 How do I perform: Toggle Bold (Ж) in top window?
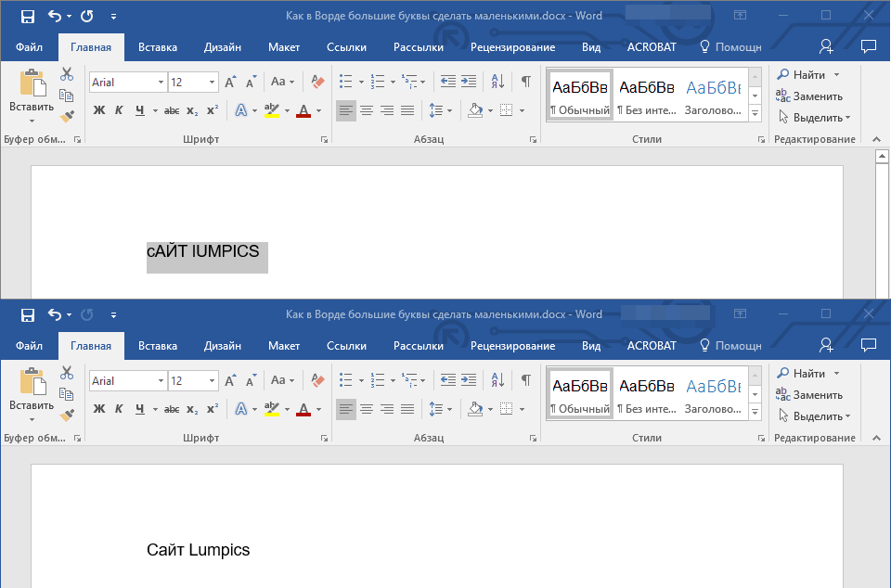click(x=99, y=110)
